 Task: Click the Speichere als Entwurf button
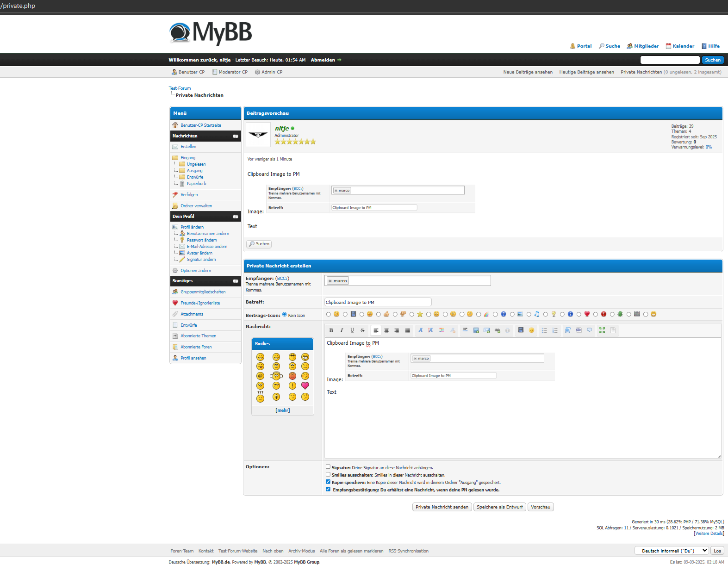pyautogui.click(x=499, y=507)
